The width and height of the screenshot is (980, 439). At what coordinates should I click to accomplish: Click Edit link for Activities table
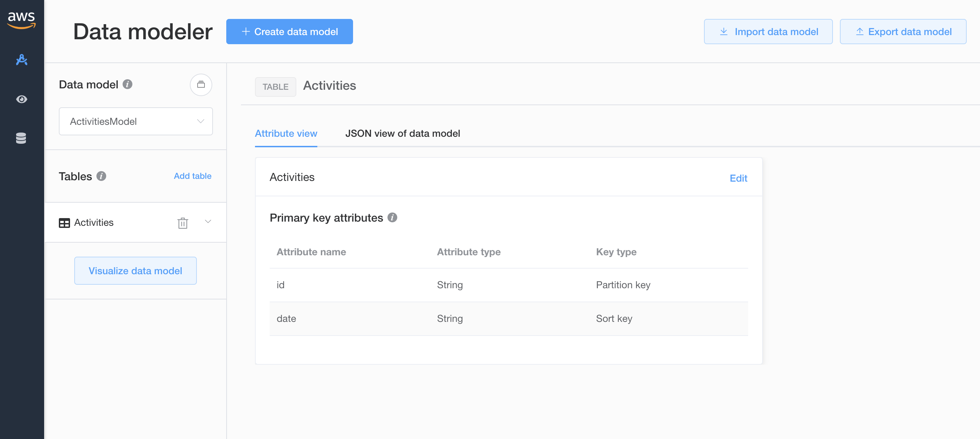(738, 178)
